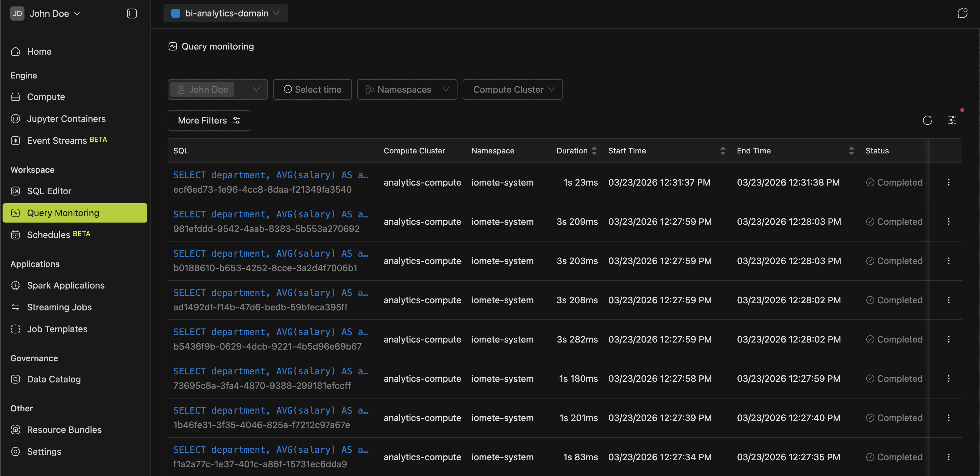Collapse the sidebar using the panel toggle

[131, 13]
